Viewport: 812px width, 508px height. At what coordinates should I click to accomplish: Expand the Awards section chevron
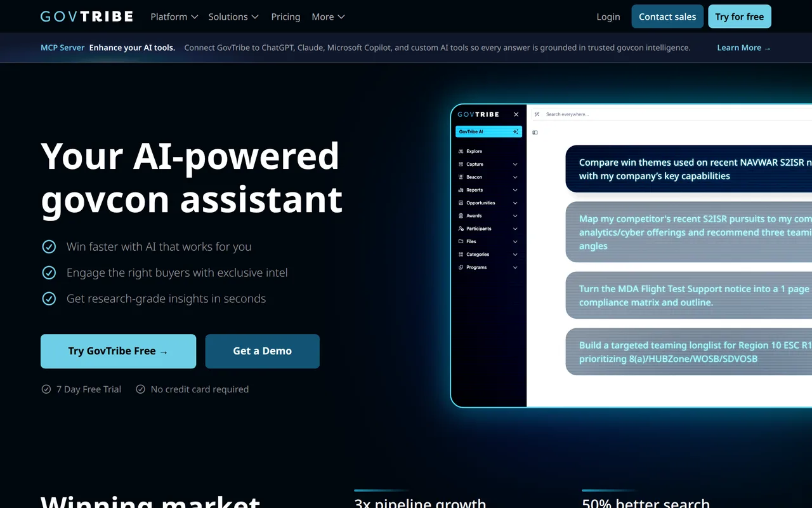pyautogui.click(x=515, y=216)
